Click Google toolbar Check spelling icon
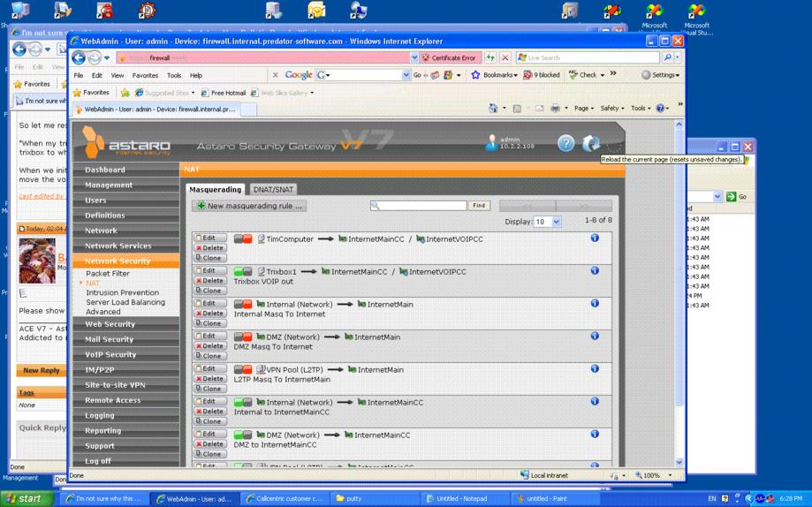 [583, 74]
